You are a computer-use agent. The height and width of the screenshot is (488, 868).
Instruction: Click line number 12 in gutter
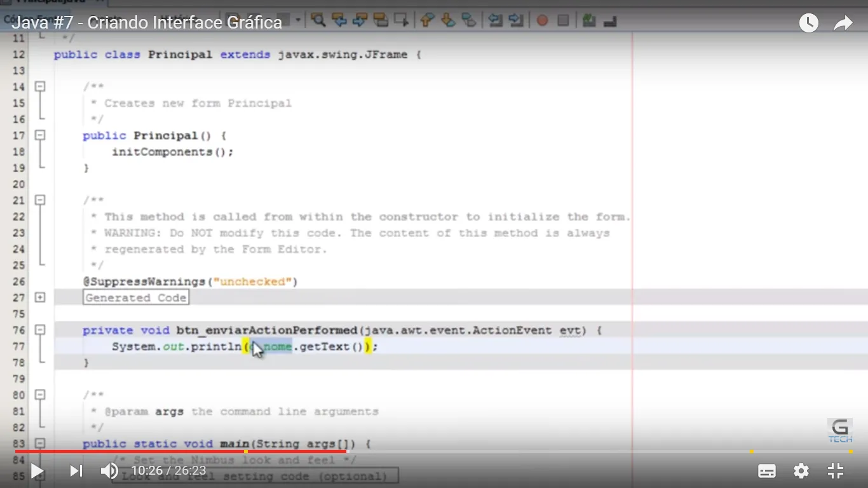pyautogui.click(x=18, y=55)
